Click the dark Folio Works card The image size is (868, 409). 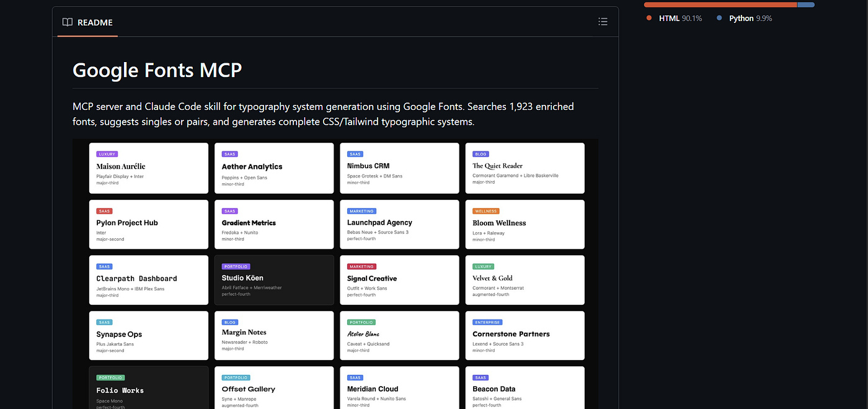click(x=149, y=387)
